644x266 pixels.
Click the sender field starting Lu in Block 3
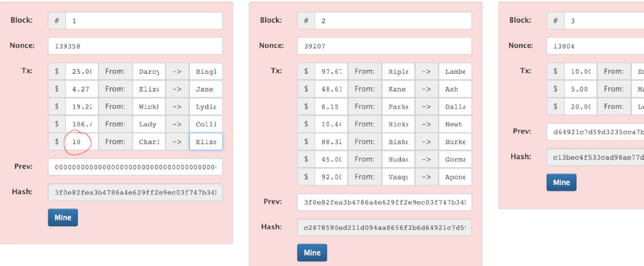coord(638,106)
